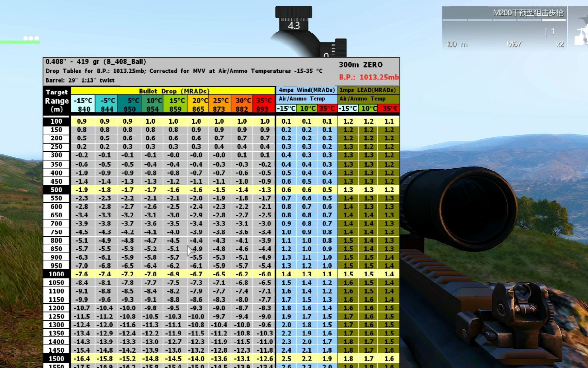This screenshot has height=368, width=588.
Task: Select the 30°C 882 column header
Action: coord(242,104)
